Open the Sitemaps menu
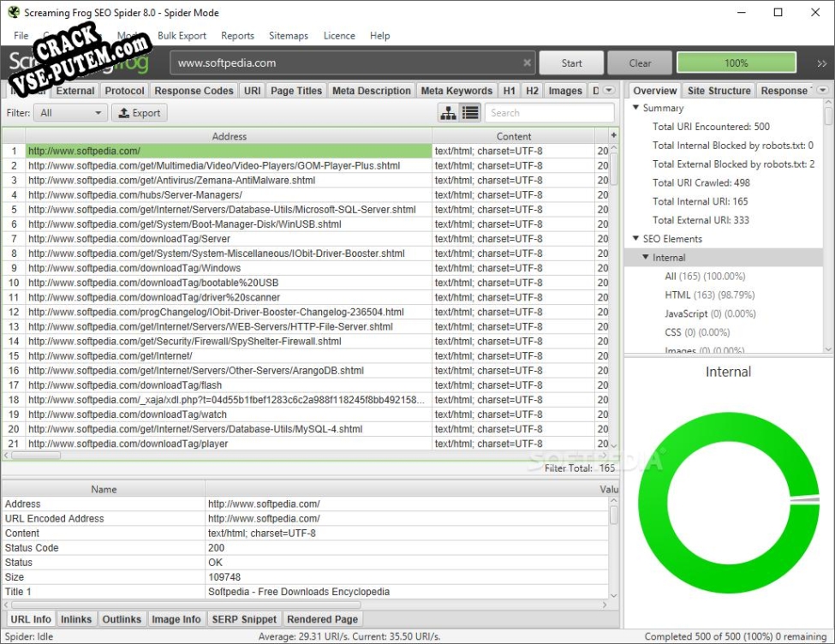Image resolution: width=835 pixels, height=644 pixels. click(289, 36)
